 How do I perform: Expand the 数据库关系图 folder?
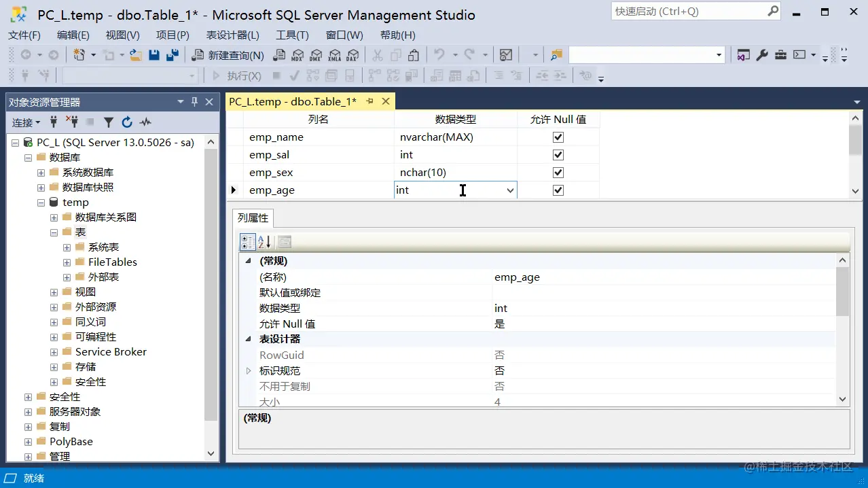(x=54, y=217)
